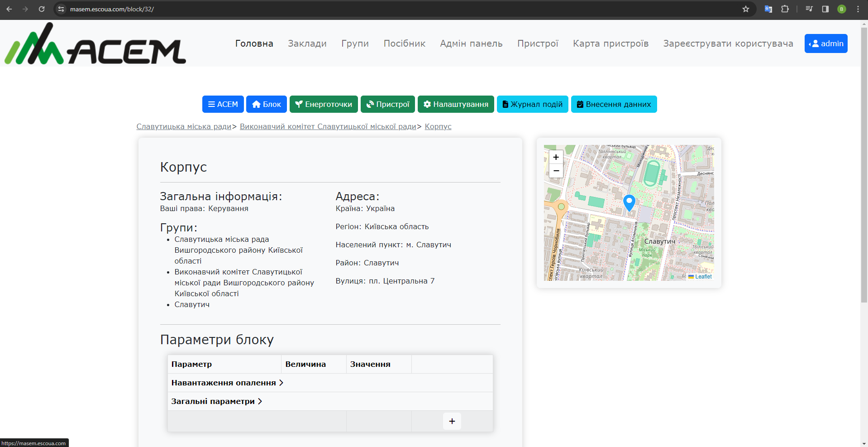This screenshot has height=447, width=868.
Task: Bookmark this page with the star icon
Action: pos(746,9)
